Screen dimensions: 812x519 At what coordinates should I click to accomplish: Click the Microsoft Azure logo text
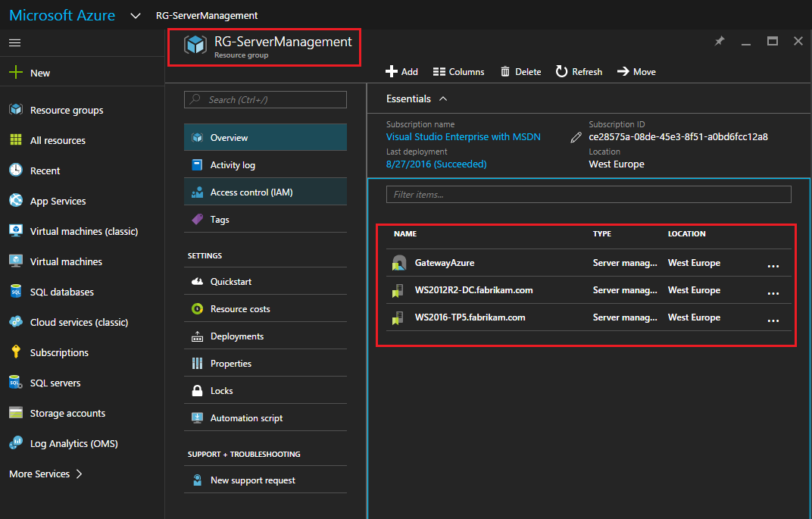coord(62,15)
